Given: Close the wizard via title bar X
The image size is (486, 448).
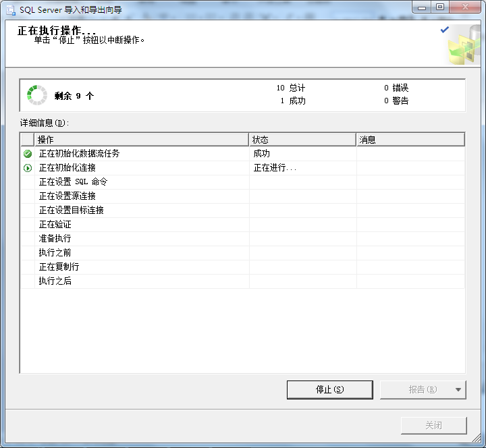Looking at the screenshot, I should (465, 7).
